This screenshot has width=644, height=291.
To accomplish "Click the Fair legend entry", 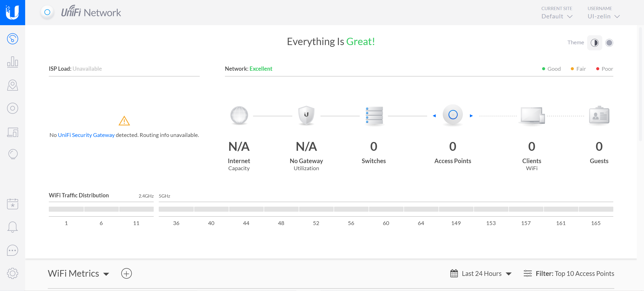I will click(578, 69).
